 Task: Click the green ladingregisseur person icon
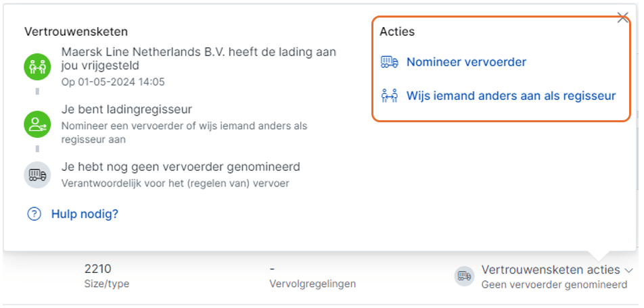coord(37,124)
